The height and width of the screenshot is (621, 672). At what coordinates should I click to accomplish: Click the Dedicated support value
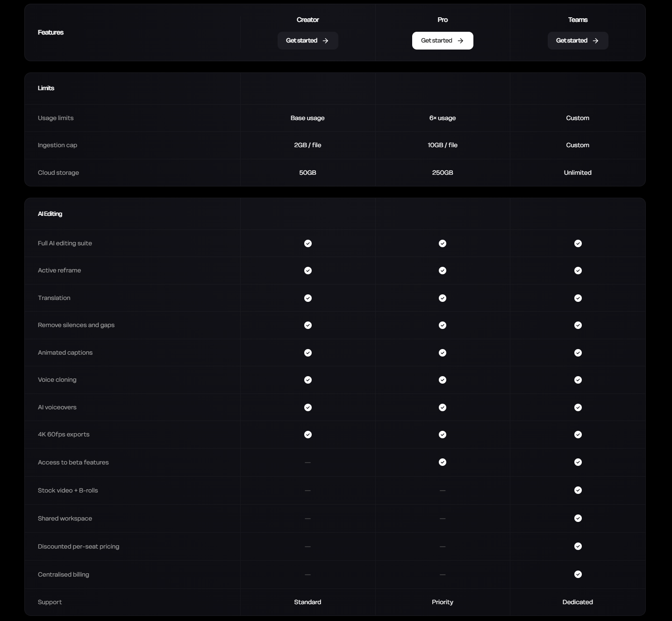[578, 602]
